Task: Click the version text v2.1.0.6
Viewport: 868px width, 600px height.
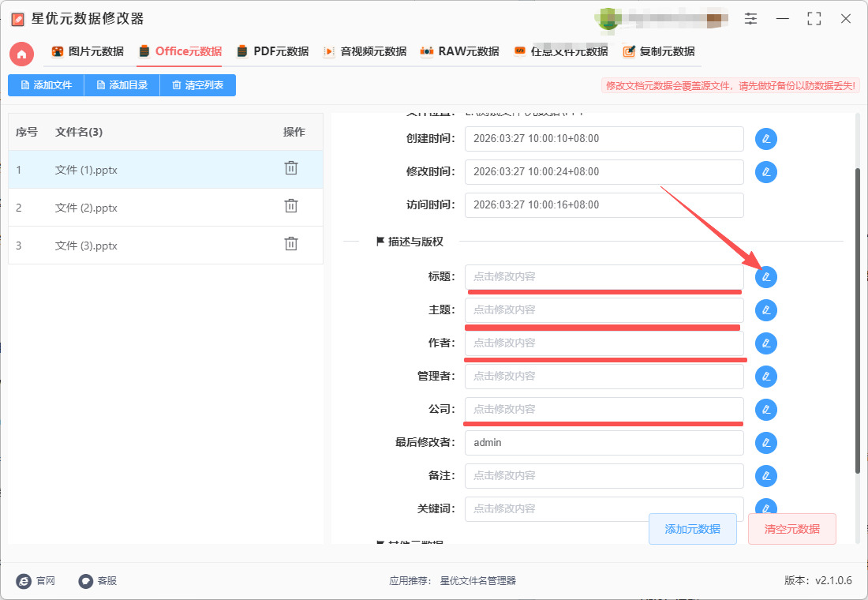Action: tap(834, 580)
